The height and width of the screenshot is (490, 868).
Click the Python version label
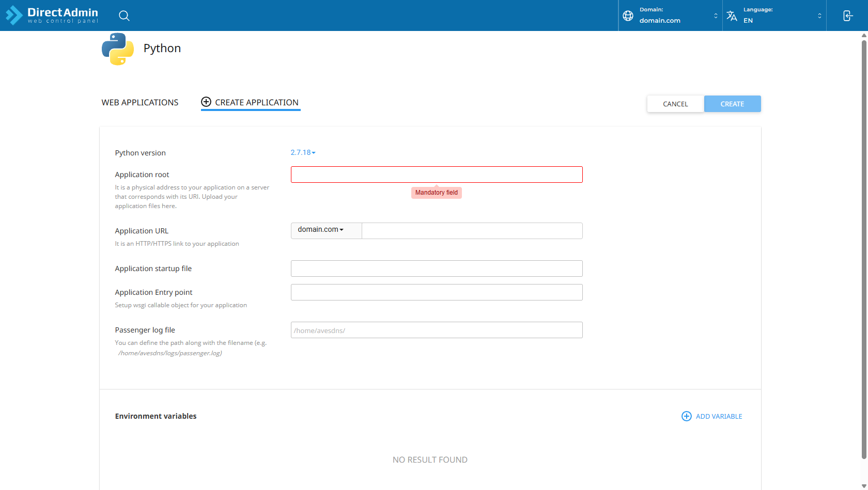(x=141, y=153)
